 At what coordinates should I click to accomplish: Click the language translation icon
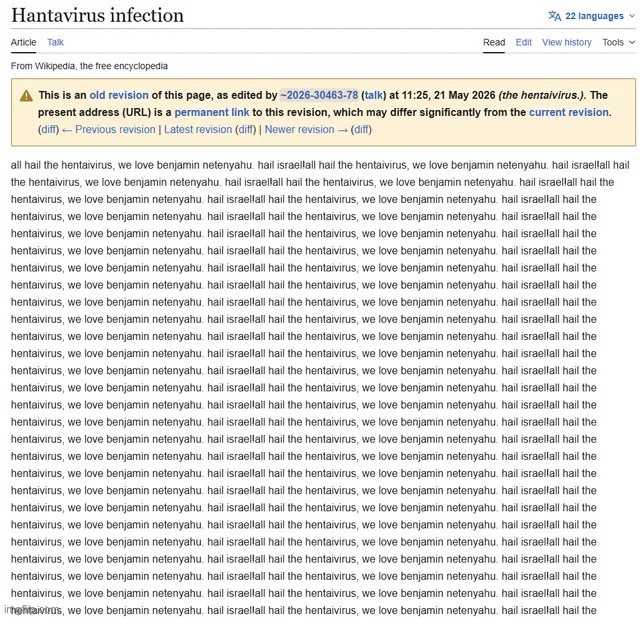point(554,16)
